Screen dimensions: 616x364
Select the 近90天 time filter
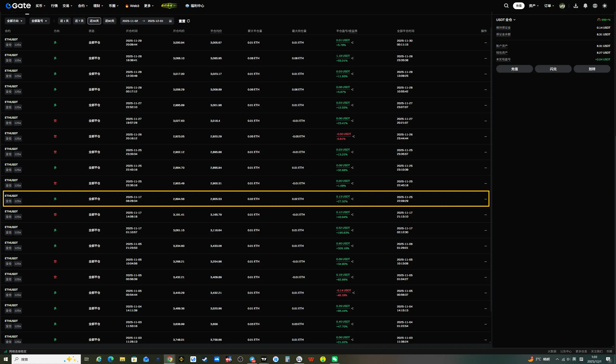(x=110, y=21)
